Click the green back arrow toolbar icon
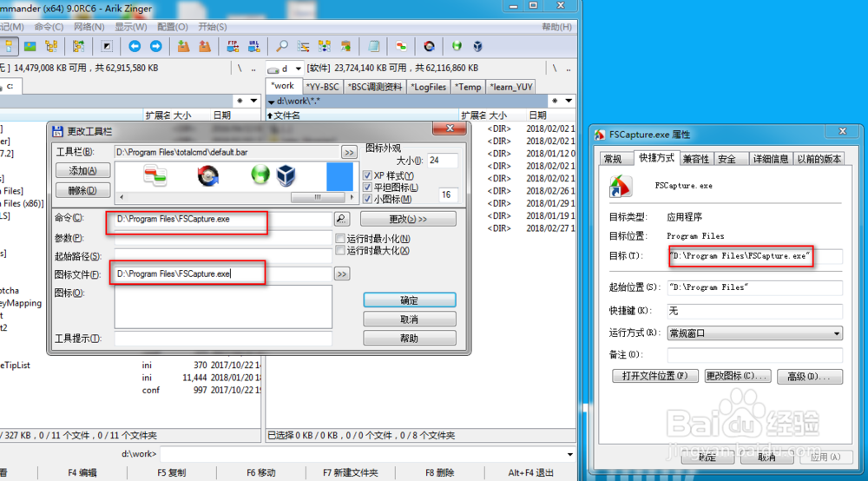This screenshot has width=868, height=481. [135, 47]
